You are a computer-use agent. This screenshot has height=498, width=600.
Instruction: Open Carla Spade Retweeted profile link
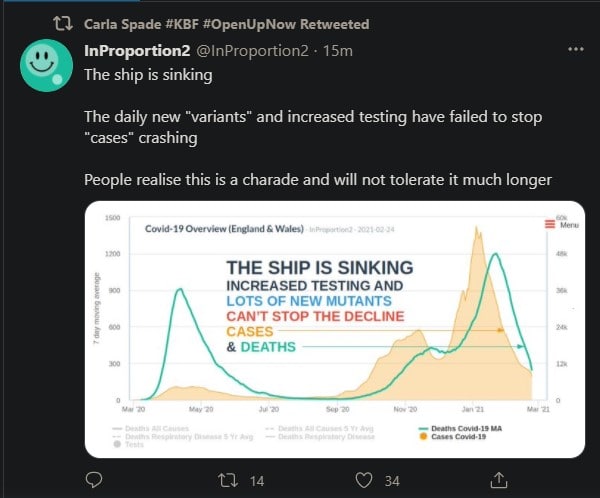pyautogui.click(x=227, y=24)
